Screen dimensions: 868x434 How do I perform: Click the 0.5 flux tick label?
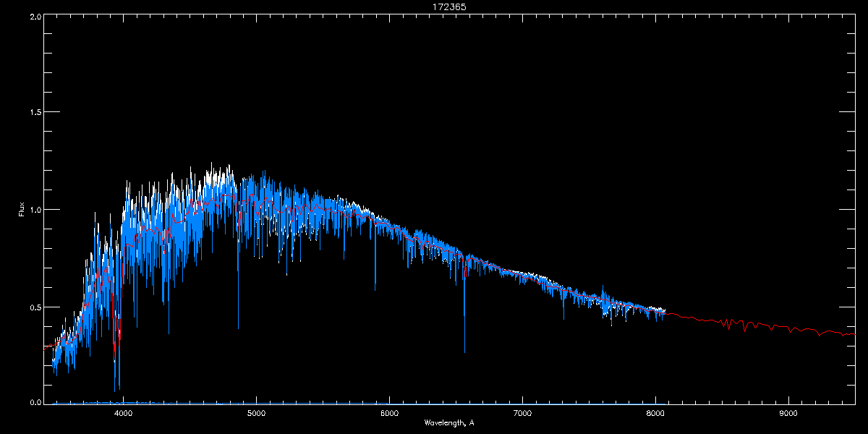(34, 307)
